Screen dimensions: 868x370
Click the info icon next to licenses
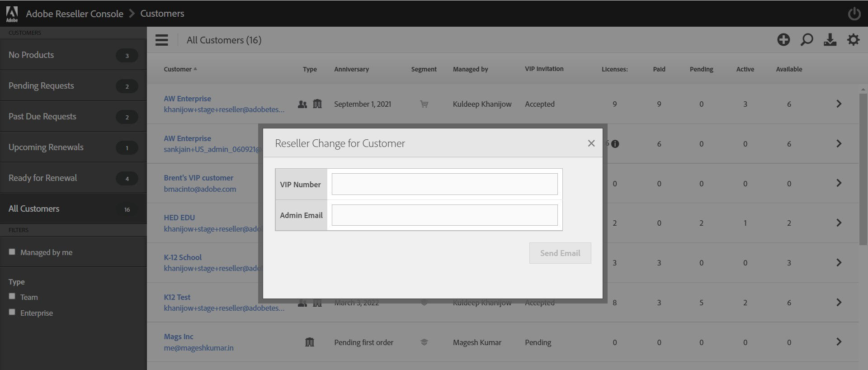click(615, 144)
